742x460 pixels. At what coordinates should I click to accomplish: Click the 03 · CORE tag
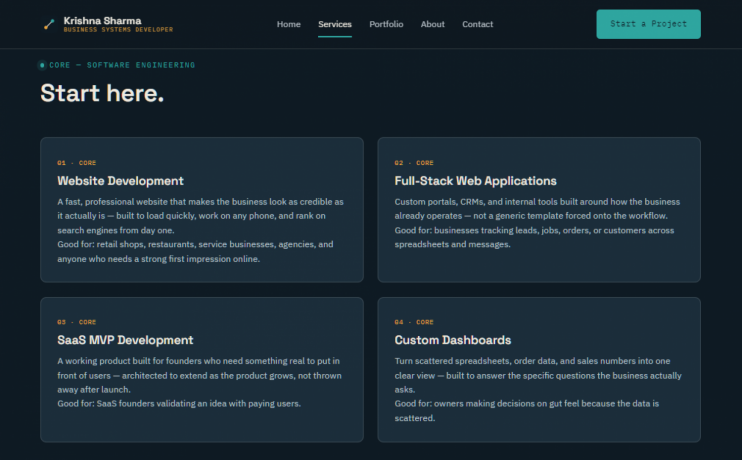pyautogui.click(x=77, y=322)
